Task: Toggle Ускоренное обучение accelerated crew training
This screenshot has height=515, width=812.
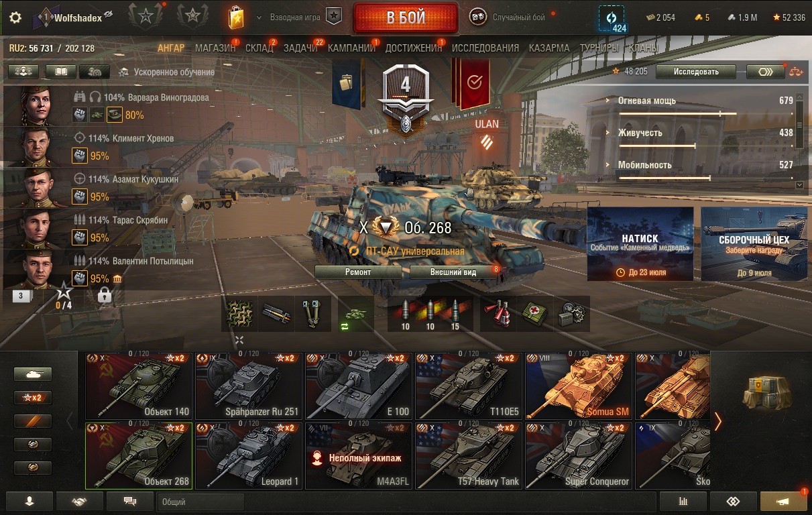Action: 167,72
